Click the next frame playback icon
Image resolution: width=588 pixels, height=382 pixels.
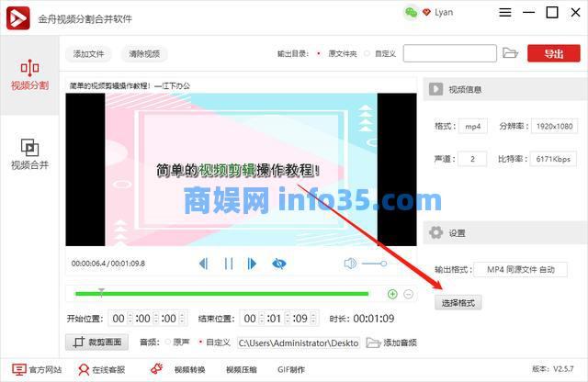252,264
